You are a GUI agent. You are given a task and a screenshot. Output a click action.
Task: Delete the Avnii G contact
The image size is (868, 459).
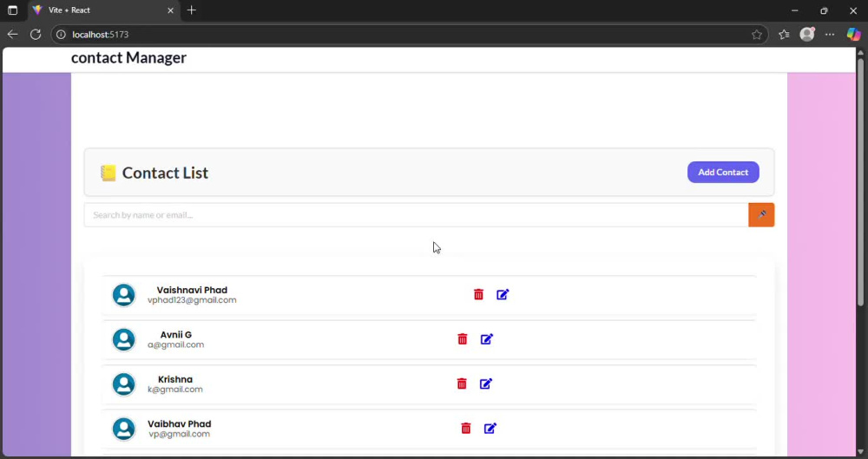[463, 339]
